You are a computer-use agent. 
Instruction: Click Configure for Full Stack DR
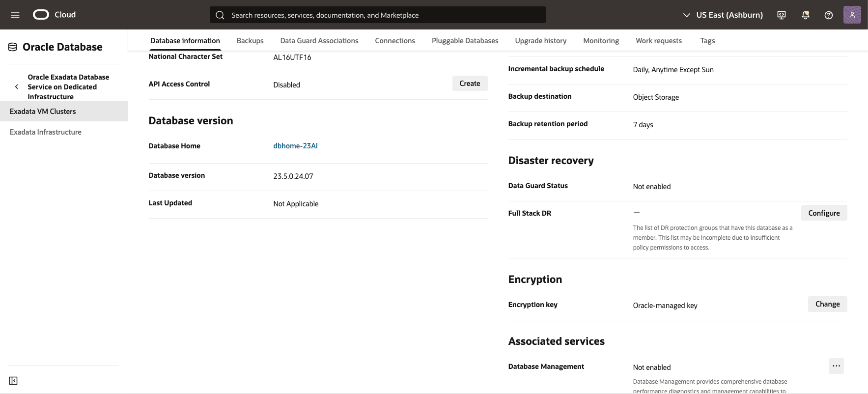point(824,213)
